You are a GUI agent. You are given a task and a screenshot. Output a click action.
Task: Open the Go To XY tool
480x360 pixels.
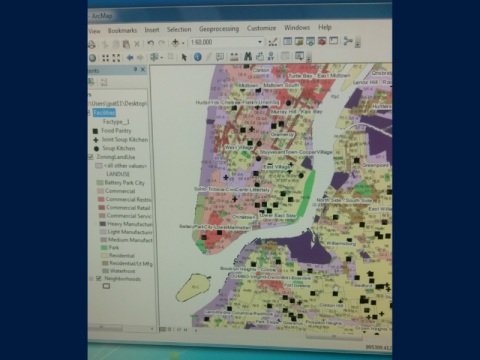pos(271,56)
